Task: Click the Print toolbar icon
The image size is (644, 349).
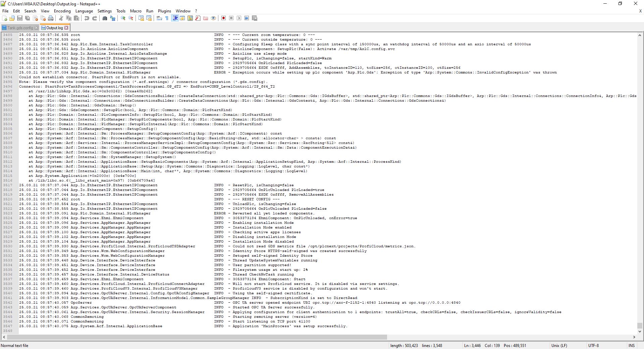Action: [x=51, y=18]
